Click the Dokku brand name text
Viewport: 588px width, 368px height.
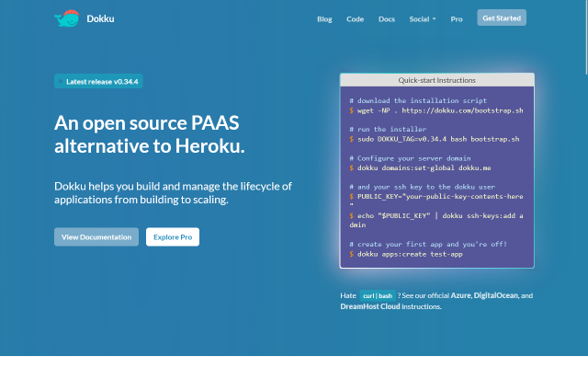point(100,18)
